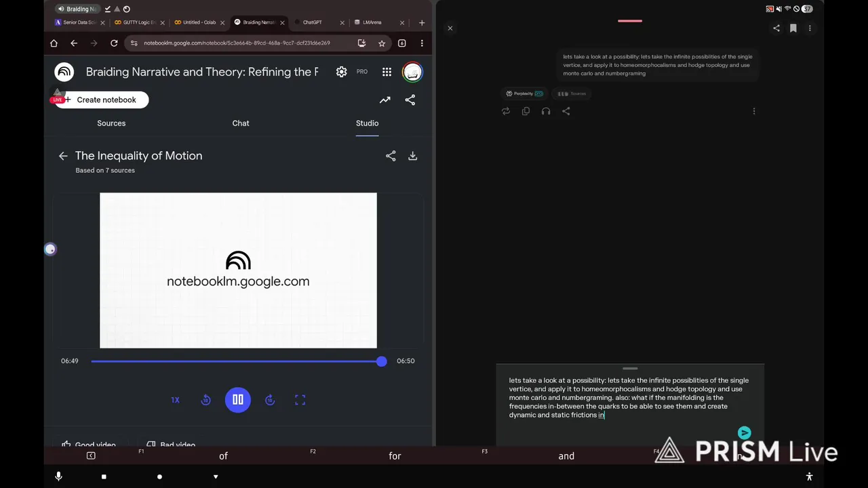868x488 pixels.
Task: Click Braiding N audio media pill
Action: [77, 9]
